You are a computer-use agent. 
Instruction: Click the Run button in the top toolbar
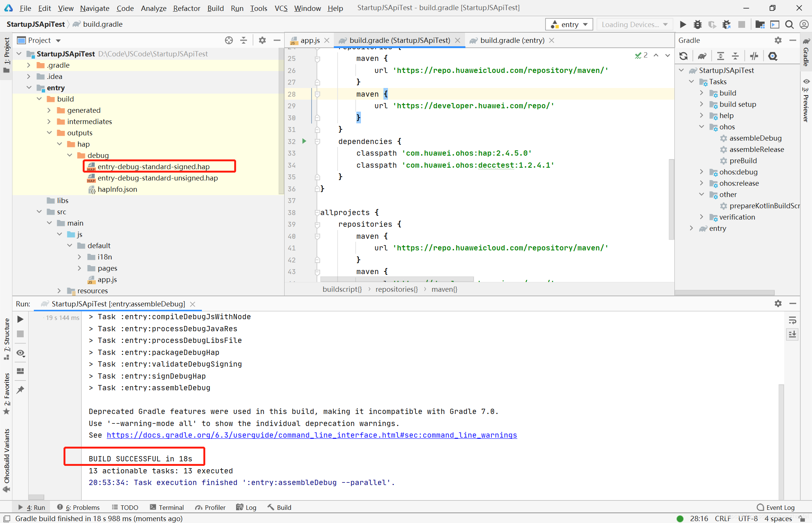683,24
